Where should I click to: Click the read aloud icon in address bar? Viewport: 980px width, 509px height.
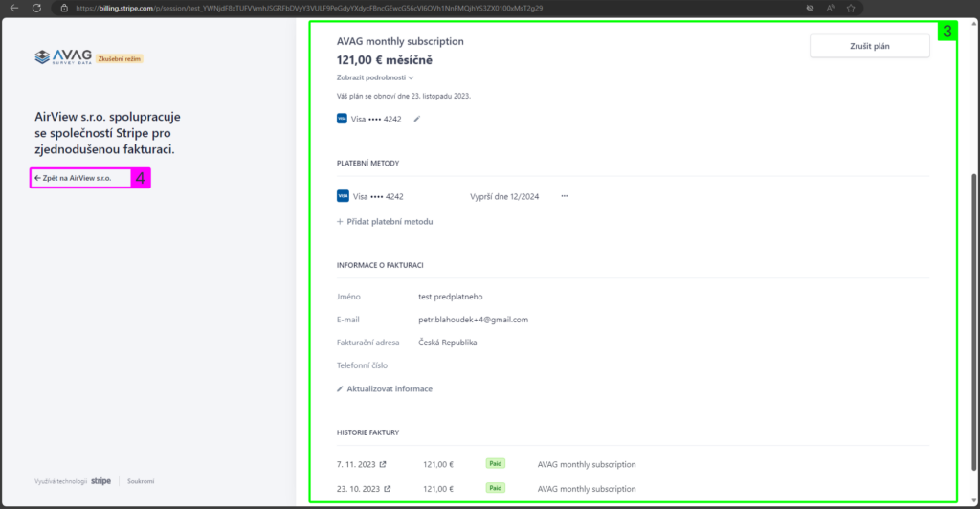pos(829,8)
